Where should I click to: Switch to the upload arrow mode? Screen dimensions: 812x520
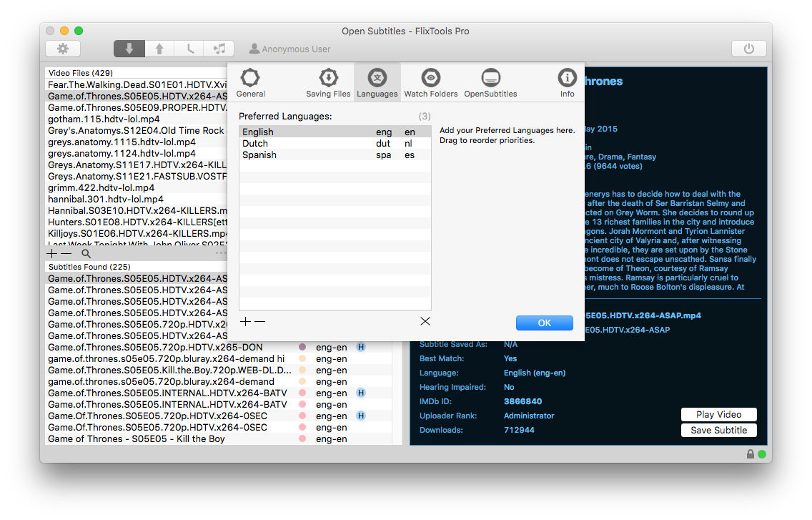tap(159, 49)
